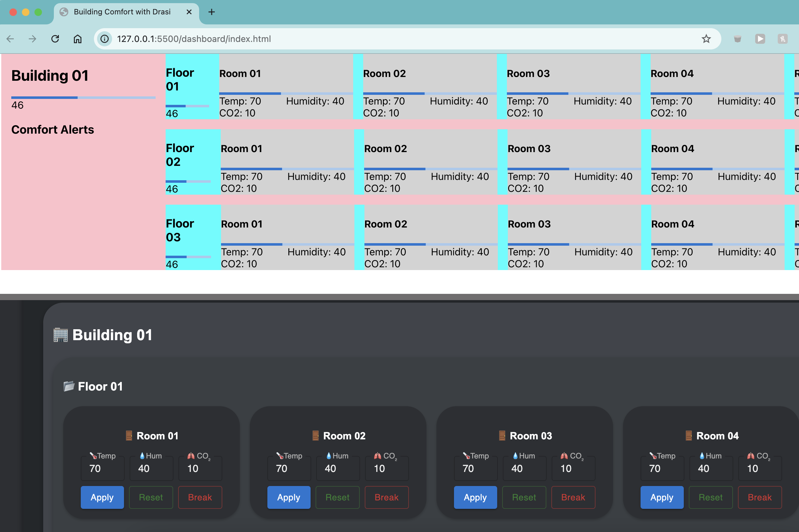The image size is (799, 532).
Task: Edit the Temp field in Room 02 card
Action: pyautogui.click(x=289, y=468)
